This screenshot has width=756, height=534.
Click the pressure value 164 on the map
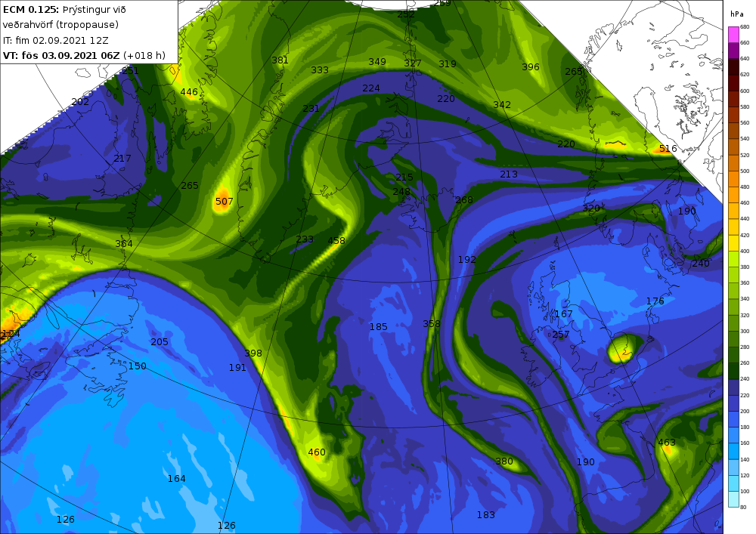point(176,479)
